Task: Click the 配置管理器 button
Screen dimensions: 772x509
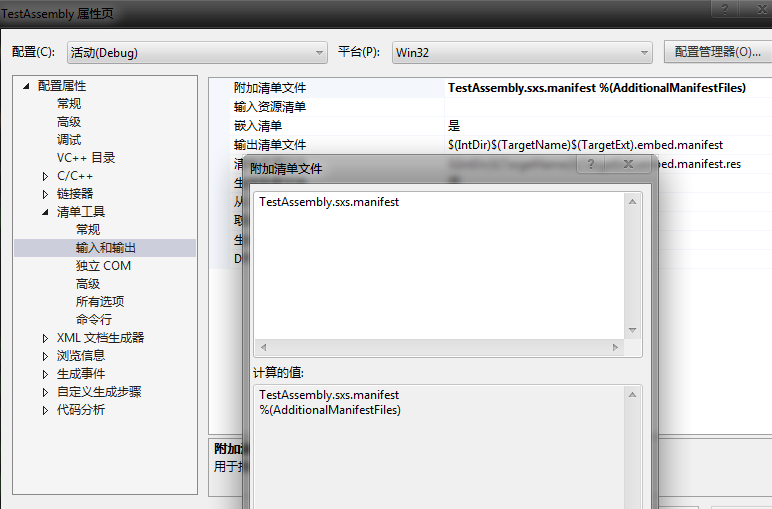Action: [717, 52]
